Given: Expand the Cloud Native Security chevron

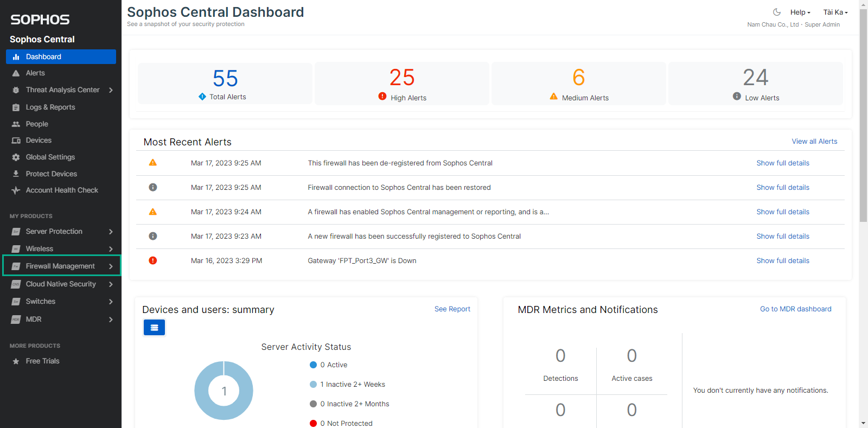Looking at the screenshot, I should coord(111,284).
